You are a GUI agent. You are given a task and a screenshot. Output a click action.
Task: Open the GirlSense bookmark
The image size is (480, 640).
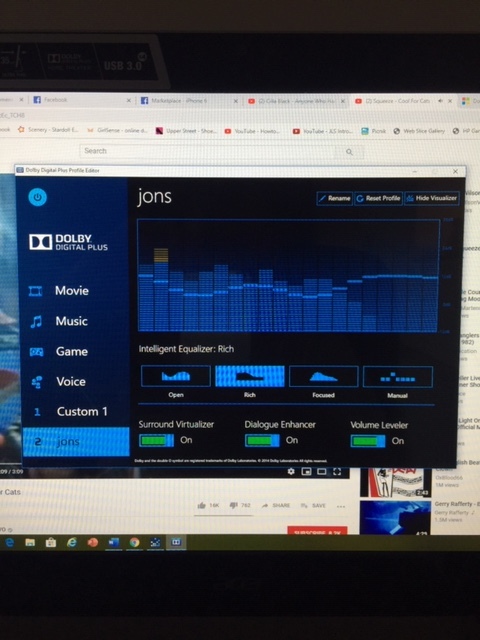pyautogui.click(x=118, y=130)
